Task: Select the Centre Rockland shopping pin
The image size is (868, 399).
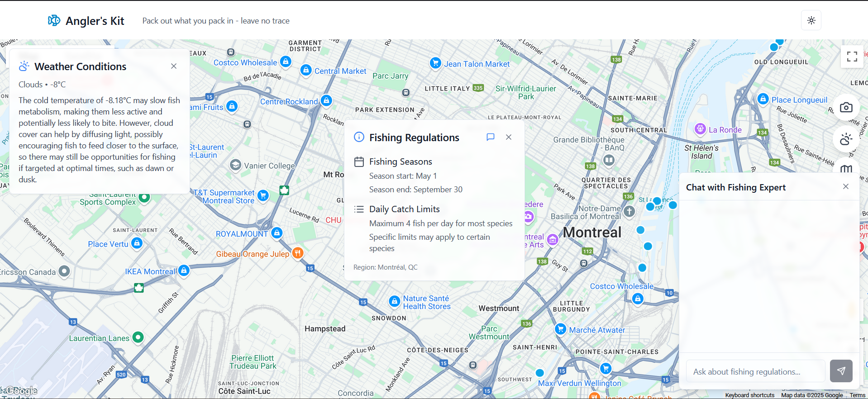Action: (326, 100)
